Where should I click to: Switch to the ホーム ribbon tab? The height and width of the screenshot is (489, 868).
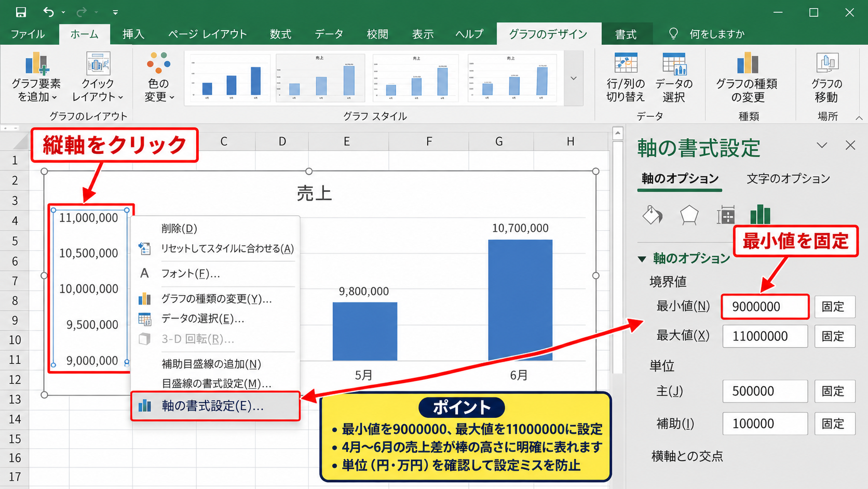click(x=84, y=34)
